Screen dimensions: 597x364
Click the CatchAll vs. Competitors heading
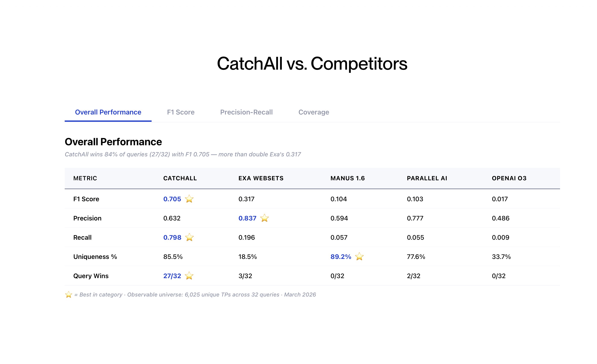pos(312,63)
